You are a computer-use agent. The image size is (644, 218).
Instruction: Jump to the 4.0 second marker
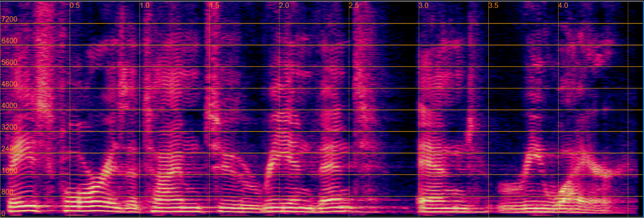pyautogui.click(x=563, y=5)
